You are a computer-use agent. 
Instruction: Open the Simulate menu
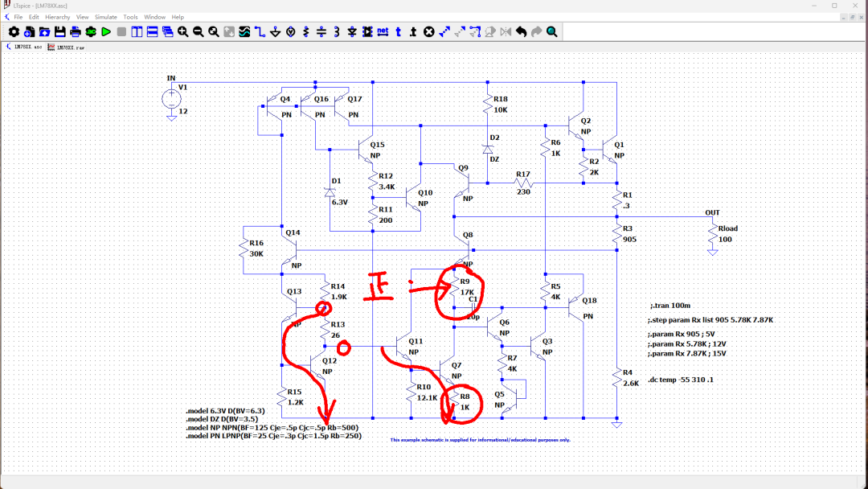pyautogui.click(x=105, y=16)
